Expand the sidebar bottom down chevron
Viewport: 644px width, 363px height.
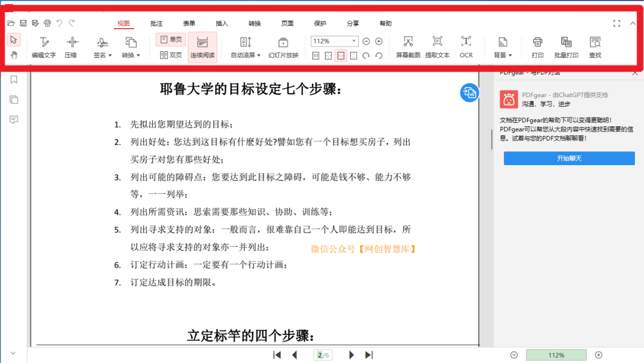[13, 353]
